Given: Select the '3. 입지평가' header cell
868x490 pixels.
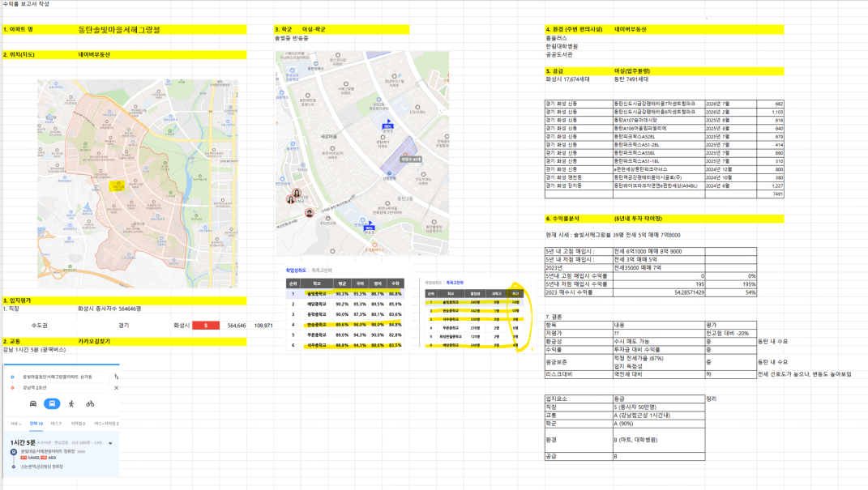Looking at the screenshot, I should [40, 300].
